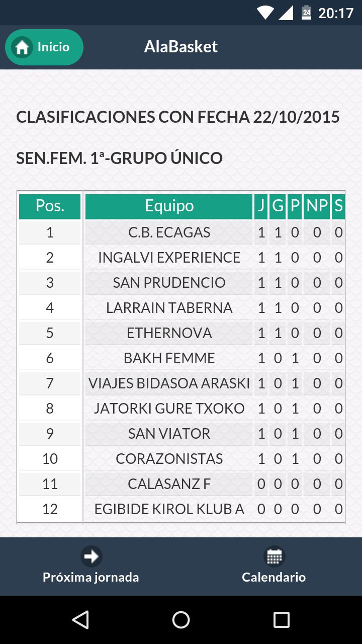Tap the battery status icon
362x644 pixels.
(306, 13)
